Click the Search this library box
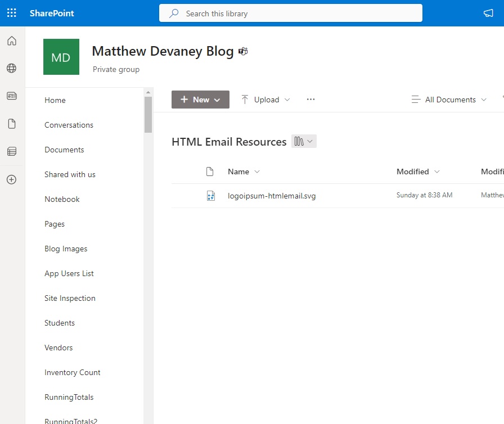The width and height of the screenshot is (504, 424). tap(291, 13)
